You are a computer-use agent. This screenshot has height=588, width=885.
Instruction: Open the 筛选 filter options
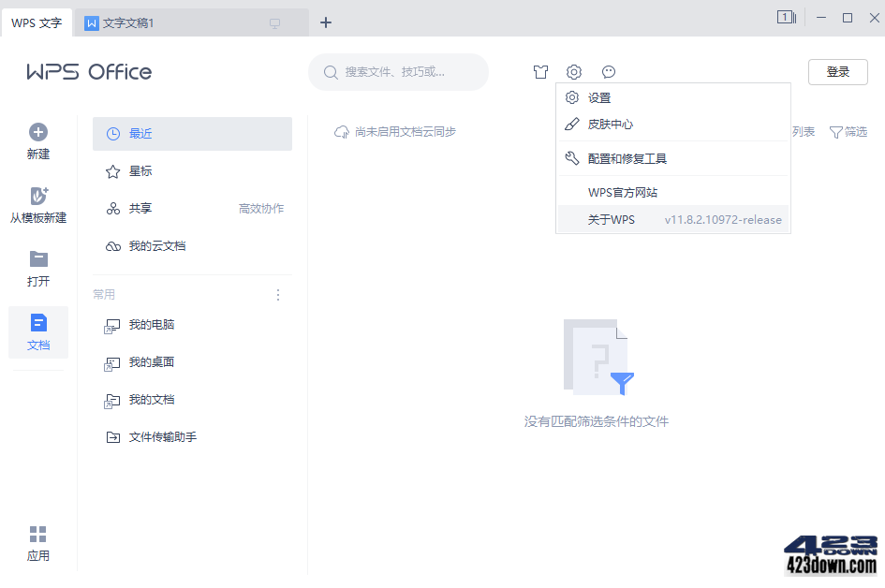(x=848, y=132)
